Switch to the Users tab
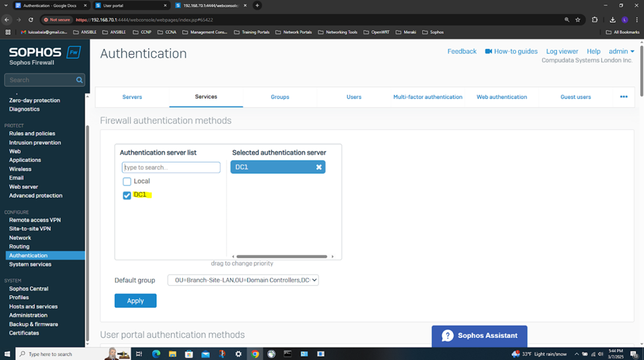Viewport: 644px width, 360px height. 353,97
